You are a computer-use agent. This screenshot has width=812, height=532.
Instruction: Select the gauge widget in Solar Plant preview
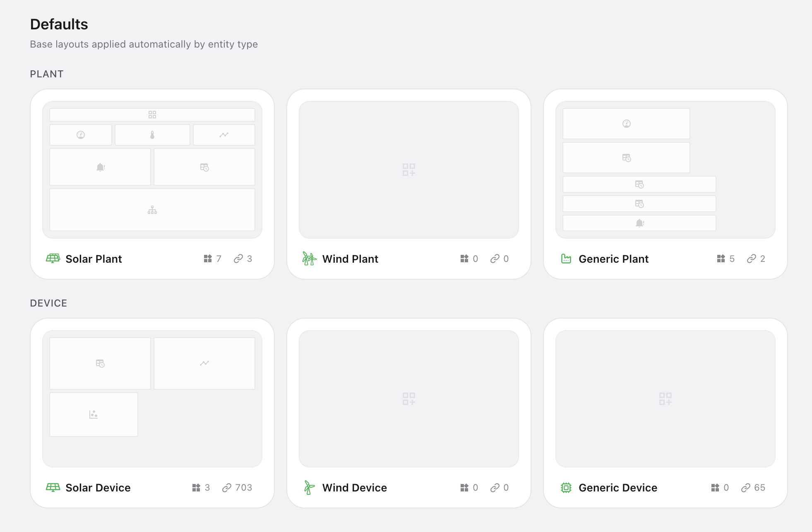(x=81, y=135)
